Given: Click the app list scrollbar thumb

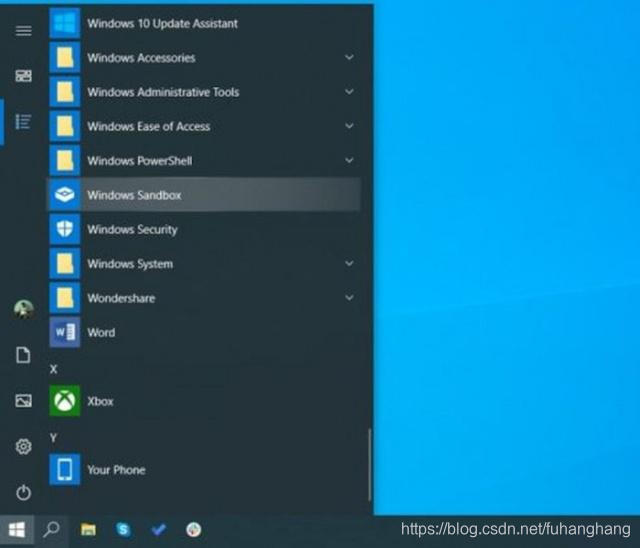Looking at the screenshot, I should (x=369, y=464).
